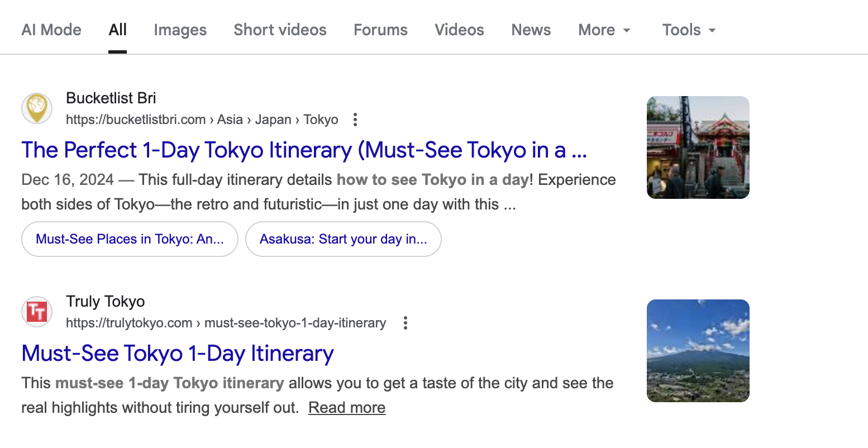
Task: Open The Perfect 1-Day Tokyo Itinerary link
Action: (304, 150)
